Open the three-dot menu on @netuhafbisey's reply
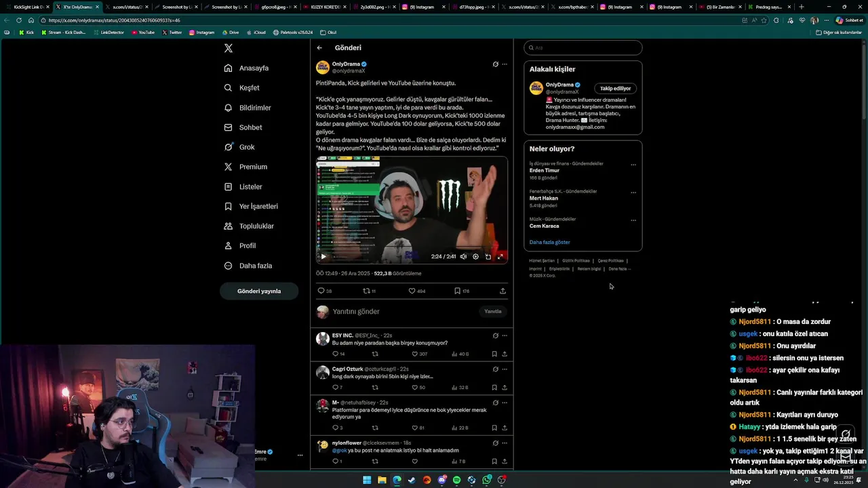Screen dimensions: 868x488 click(x=505, y=403)
